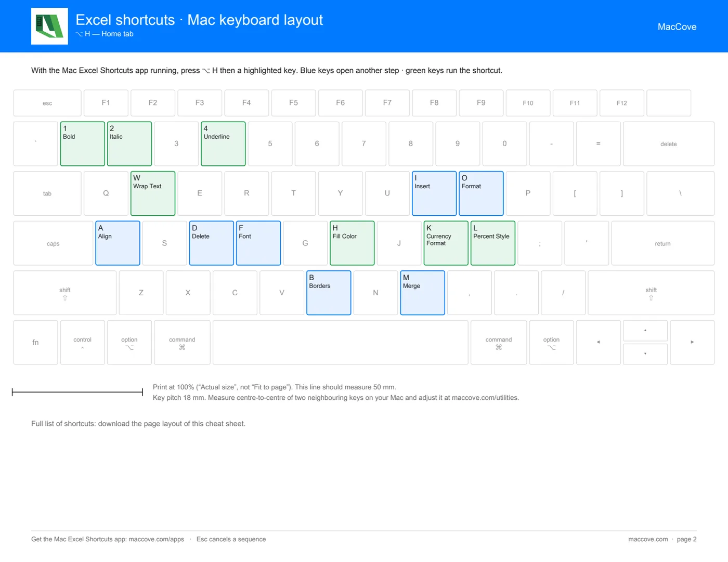Click the esc key

coord(47,103)
